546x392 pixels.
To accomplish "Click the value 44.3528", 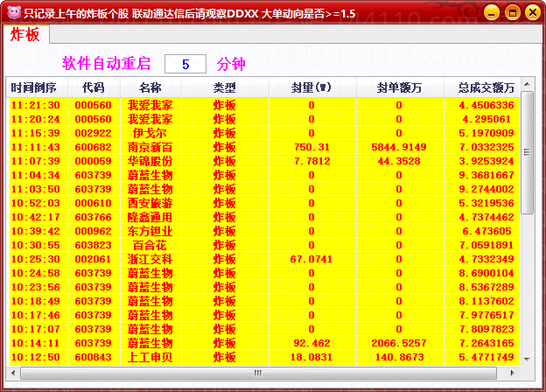I will tap(399, 161).
